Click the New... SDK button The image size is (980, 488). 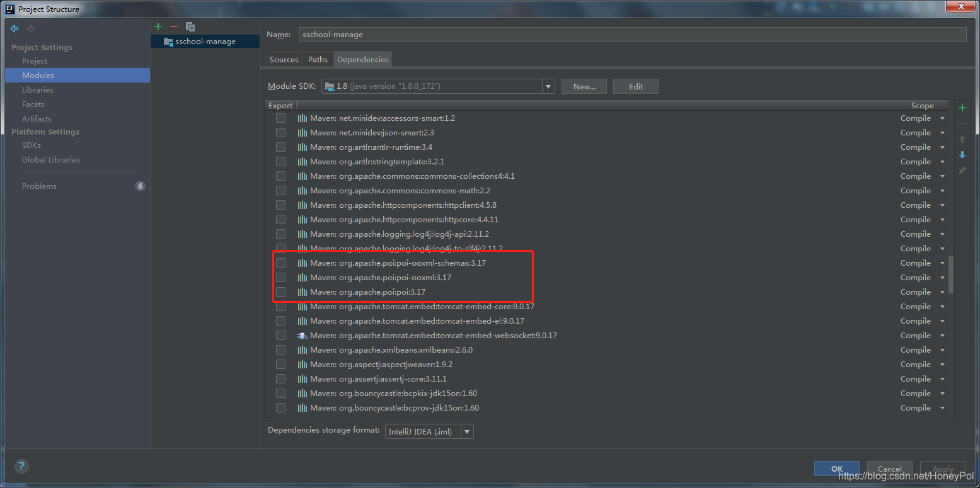point(584,86)
